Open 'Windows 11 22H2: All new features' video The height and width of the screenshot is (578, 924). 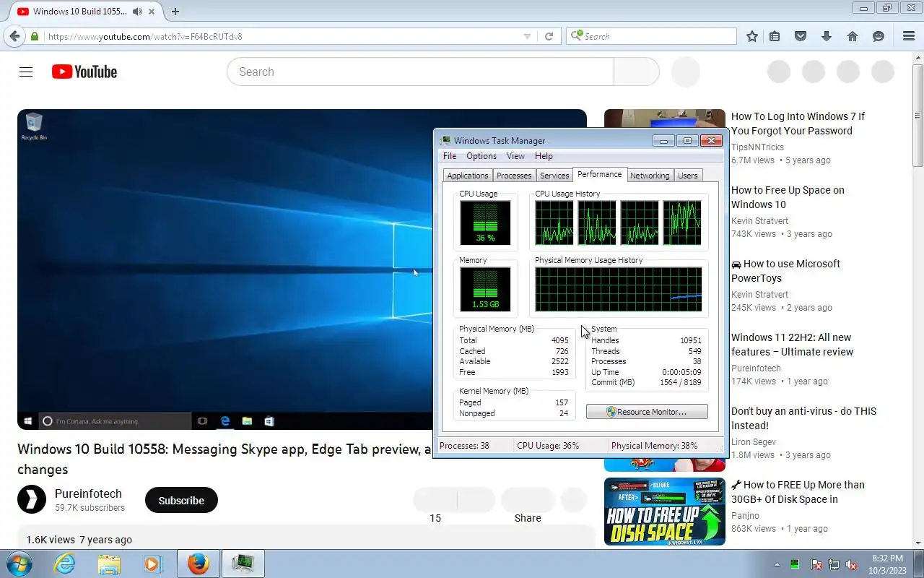(x=792, y=345)
